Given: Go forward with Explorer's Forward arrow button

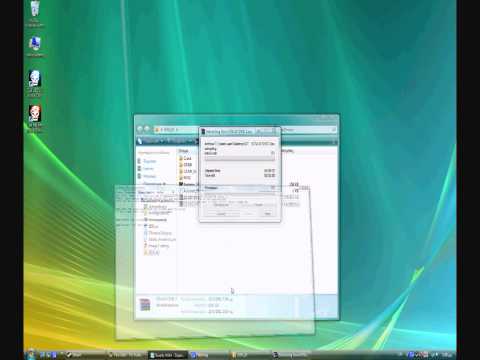Looking at the screenshot, I should pyautogui.click(x=147, y=129).
